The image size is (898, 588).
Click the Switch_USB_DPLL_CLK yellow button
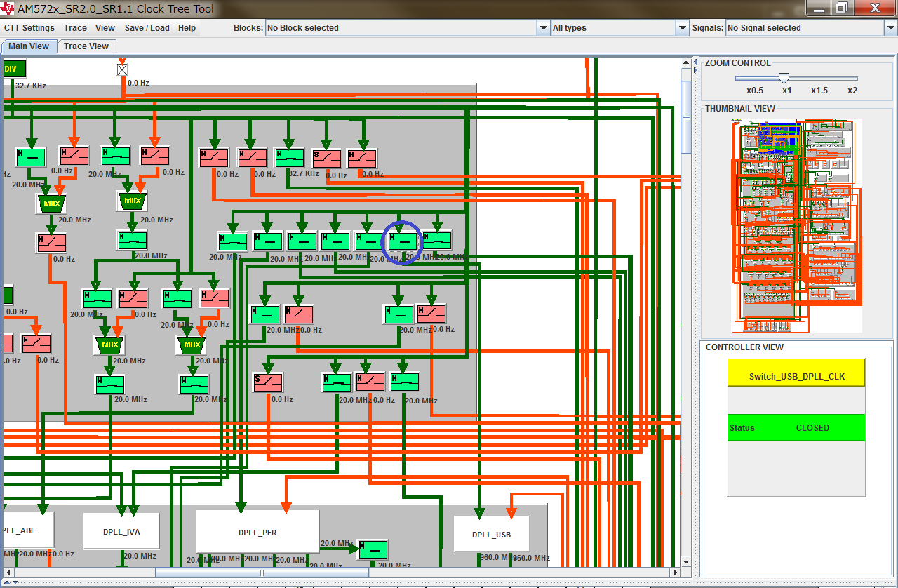[796, 375]
